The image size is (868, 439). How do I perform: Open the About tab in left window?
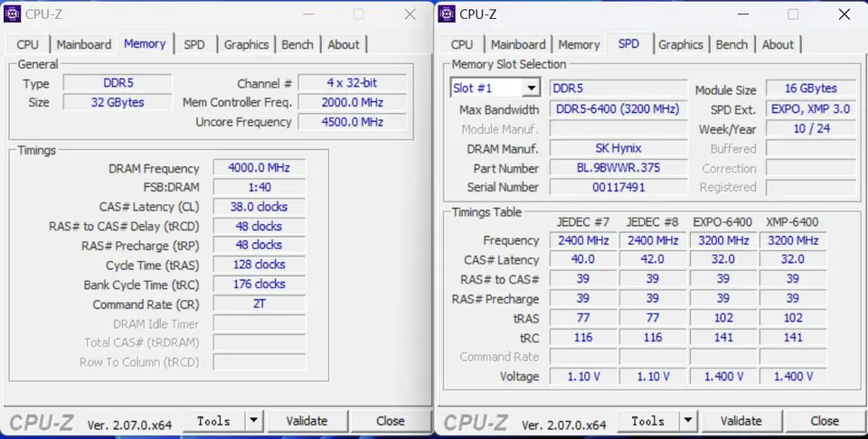point(344,44)
